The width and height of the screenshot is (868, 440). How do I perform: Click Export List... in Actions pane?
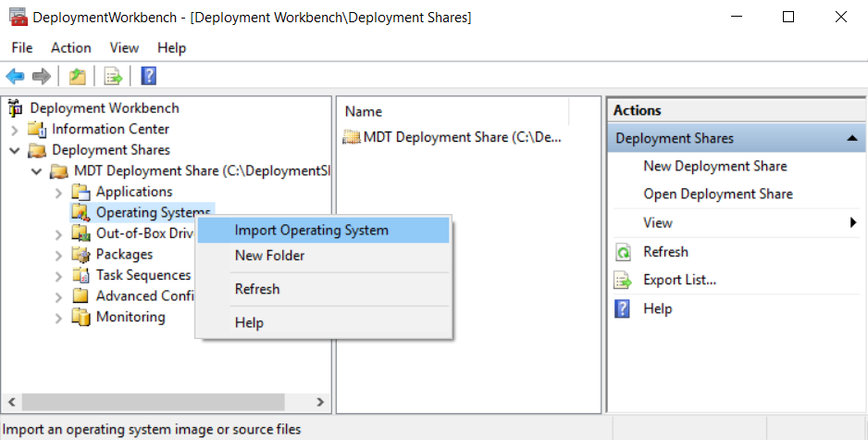point(680,281)
